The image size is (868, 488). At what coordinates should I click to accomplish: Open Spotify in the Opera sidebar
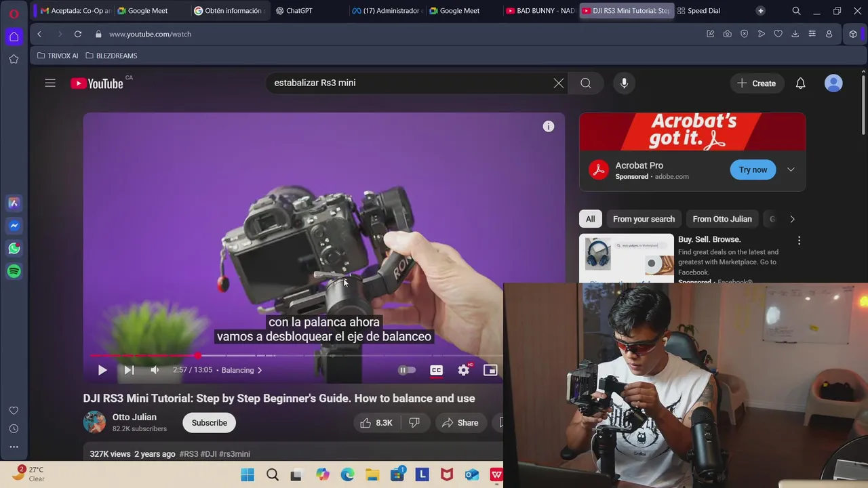point(14,271)
